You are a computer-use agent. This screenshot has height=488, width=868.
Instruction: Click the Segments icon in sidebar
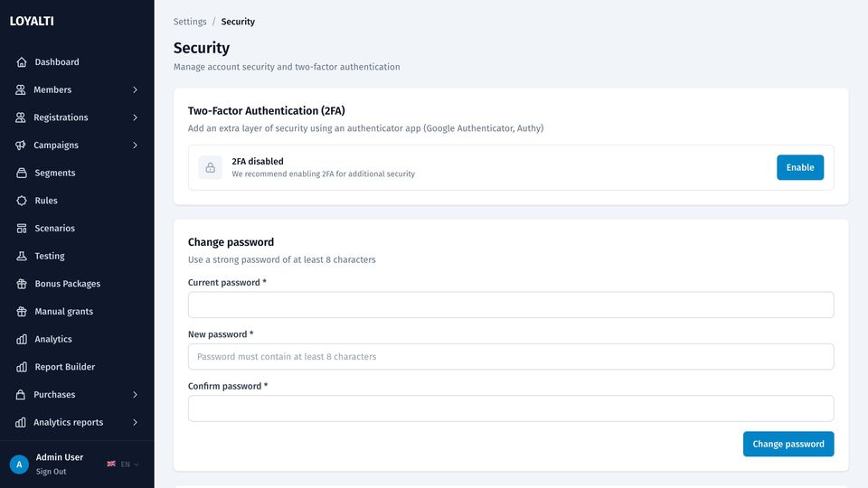click(22, 173)
